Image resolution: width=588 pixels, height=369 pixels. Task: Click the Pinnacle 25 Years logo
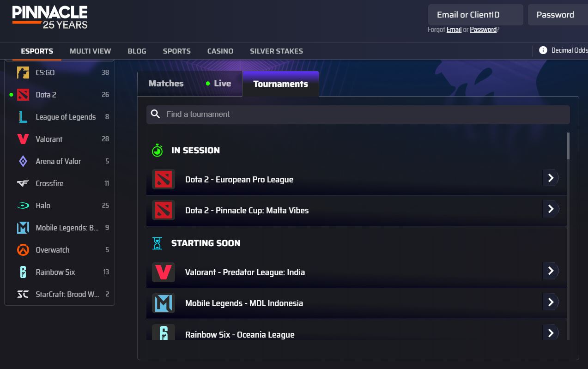[x=50, y=18]
